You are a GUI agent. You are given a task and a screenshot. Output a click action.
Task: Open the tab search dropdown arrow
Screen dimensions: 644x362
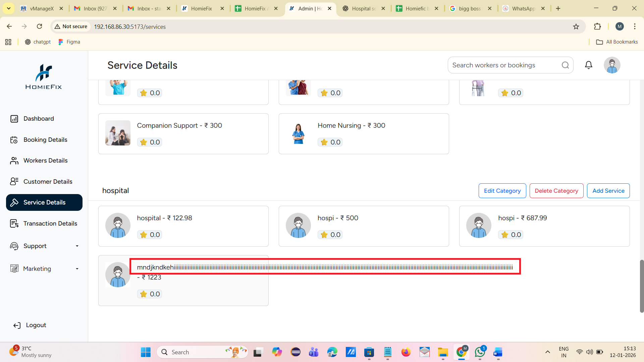[x=9, y=8]
